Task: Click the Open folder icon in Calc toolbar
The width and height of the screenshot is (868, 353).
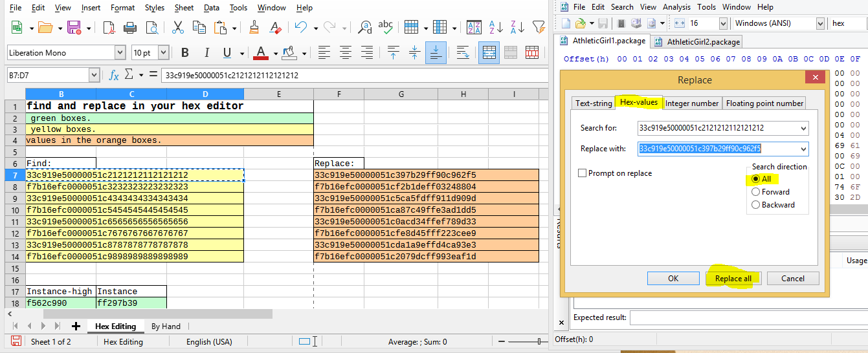Action: (x=45, y=28)
